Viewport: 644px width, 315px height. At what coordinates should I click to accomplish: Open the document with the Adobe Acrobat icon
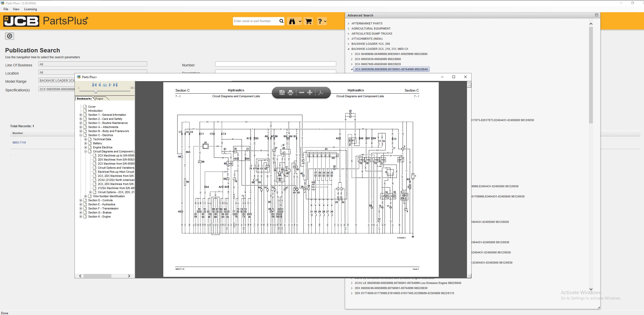[321, 93]
